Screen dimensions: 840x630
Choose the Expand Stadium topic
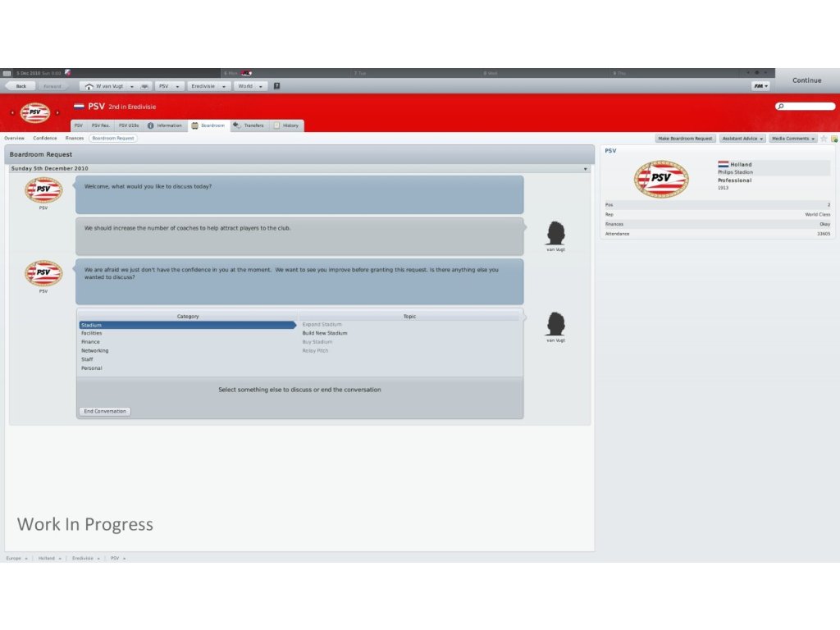click(x=322, y=325)
